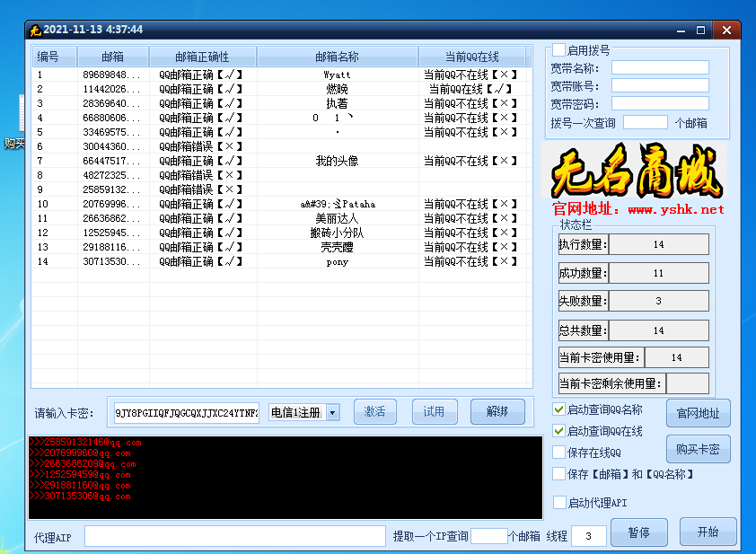756x554 pixels.
Task: Click the 开始 button
Action: (708, 532)
